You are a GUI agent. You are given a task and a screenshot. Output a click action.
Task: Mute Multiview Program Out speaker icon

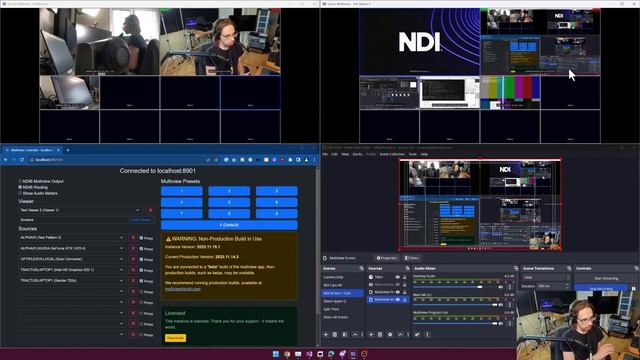click(x=501, y=323)
